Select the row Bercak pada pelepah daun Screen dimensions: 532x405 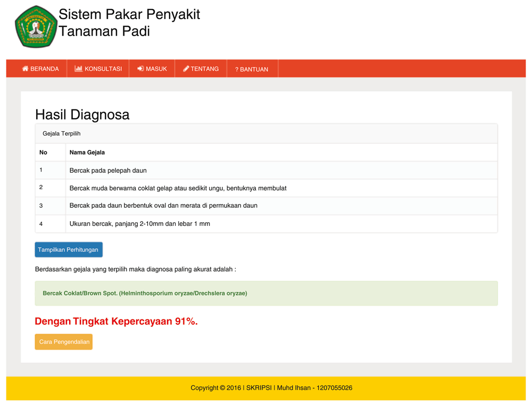click(108, 171)
